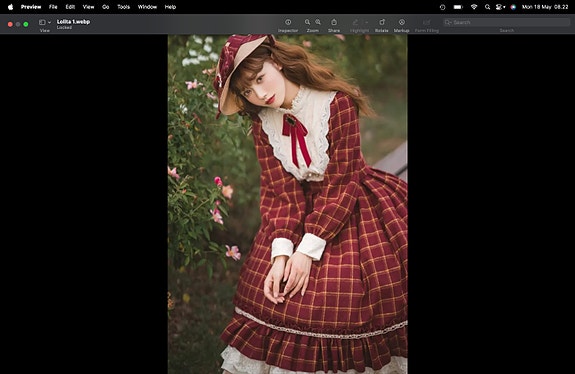Open the Help menu

coord(170,7)
